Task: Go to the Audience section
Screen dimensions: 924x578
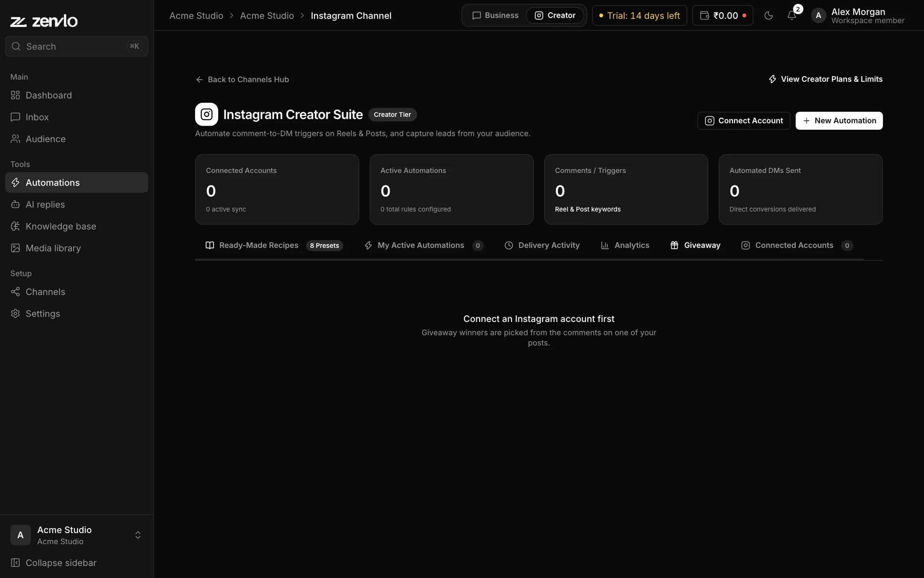Action: point(77,139)
